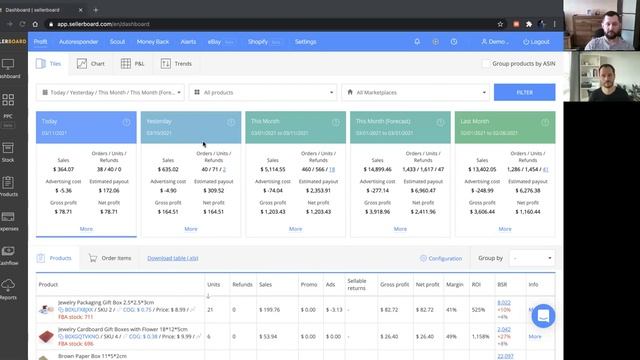Open the All Marketplaces dropdown
Image resolution: width=640 pixels, height=360 pixels.
[x=416, y=93]
